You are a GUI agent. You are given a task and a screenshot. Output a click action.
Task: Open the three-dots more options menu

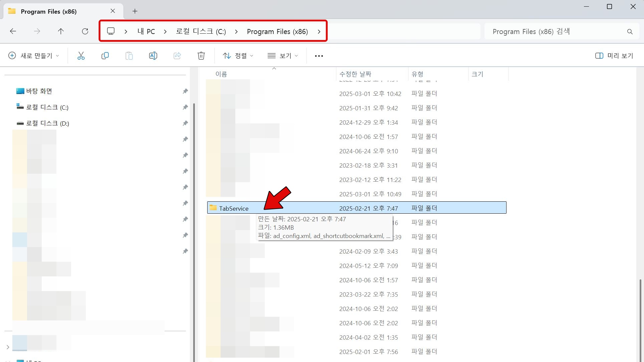coord(319,56)
